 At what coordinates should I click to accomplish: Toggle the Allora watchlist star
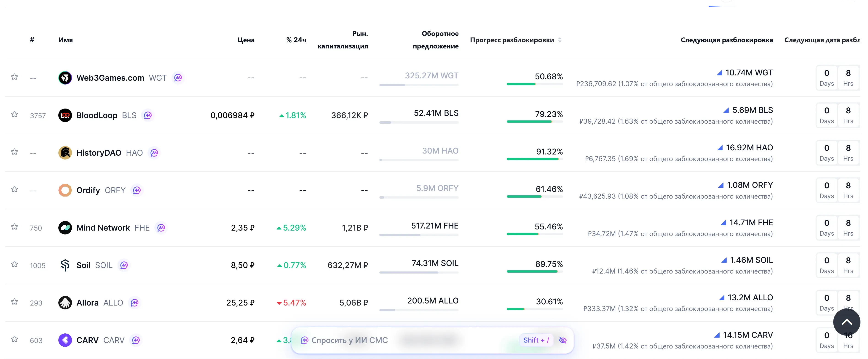coord(14,301)
